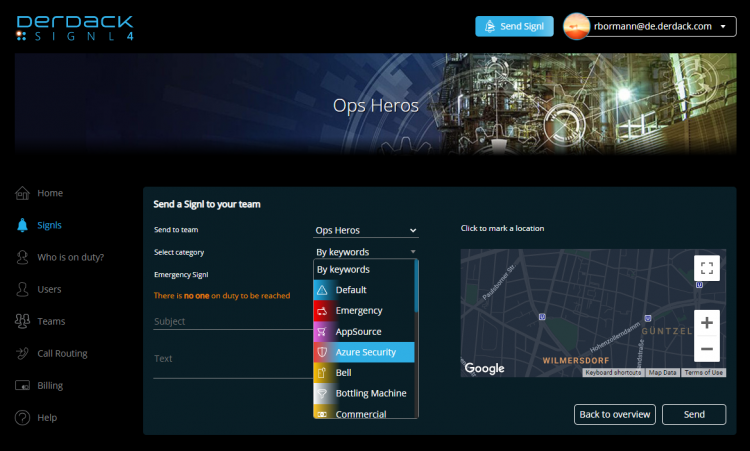Open map Terms of Use
Image resolution: width=750 pixels, height=451 pixels.
point(704,373)
